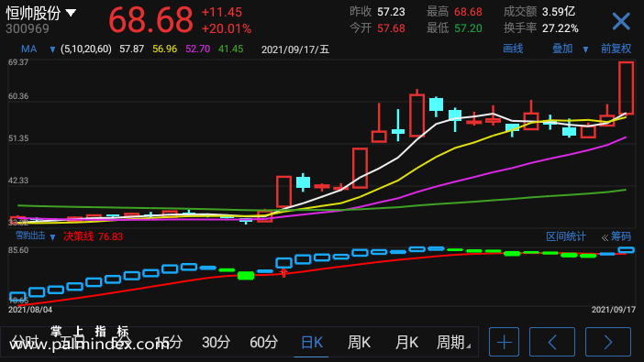Screen dimensions: 644x362
Task: Close the chart with the blue X
Action: pyautogui.click(x=620, y=21)
